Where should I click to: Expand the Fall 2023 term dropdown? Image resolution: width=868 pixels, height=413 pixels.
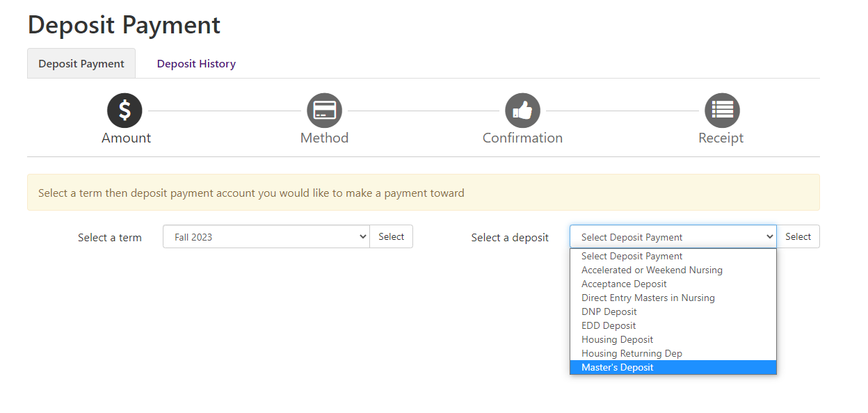coord(266,236)
